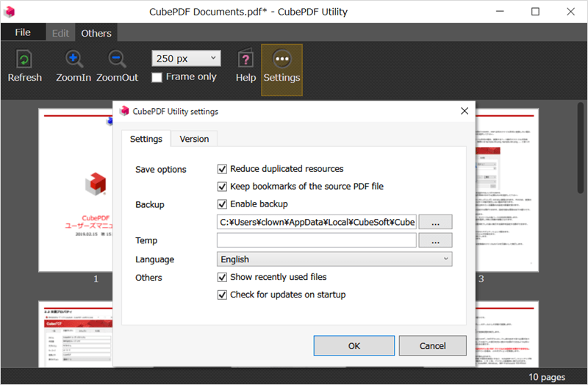
Task: Click the empty Temp path field
Action: click(317, 240)
